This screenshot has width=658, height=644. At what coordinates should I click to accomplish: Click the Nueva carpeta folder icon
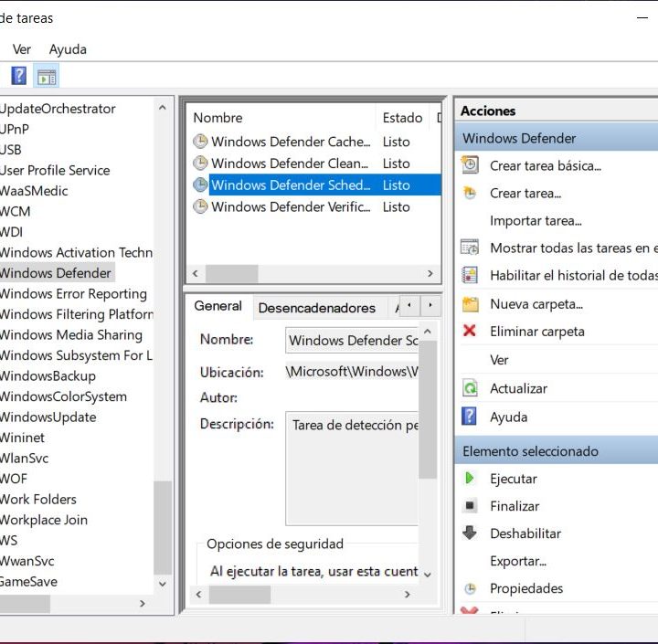tap(470, 304)
